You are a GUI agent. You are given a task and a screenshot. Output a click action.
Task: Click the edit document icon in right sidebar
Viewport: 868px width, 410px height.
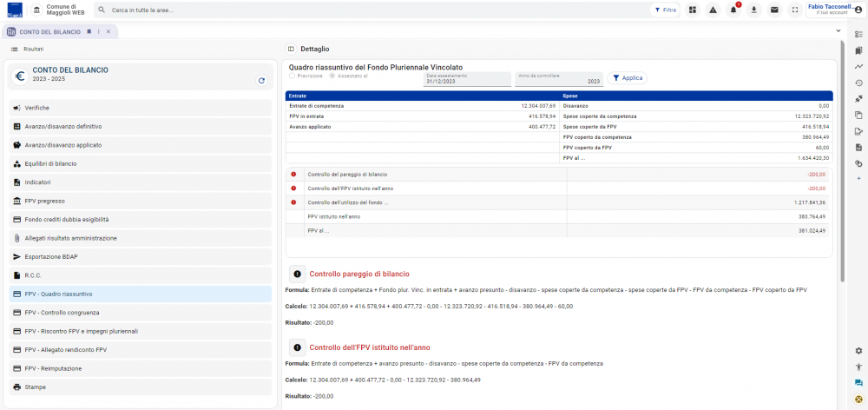858,131
